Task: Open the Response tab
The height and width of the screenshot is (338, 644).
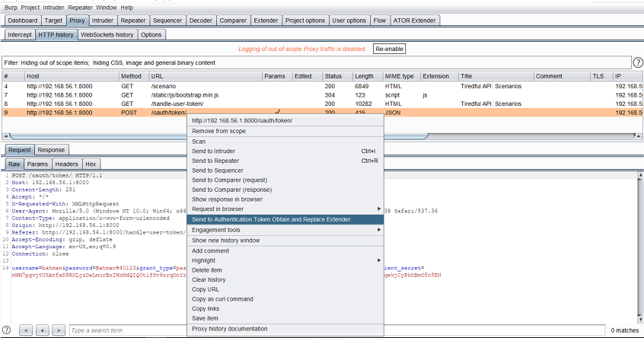Action: coord(51,150)
